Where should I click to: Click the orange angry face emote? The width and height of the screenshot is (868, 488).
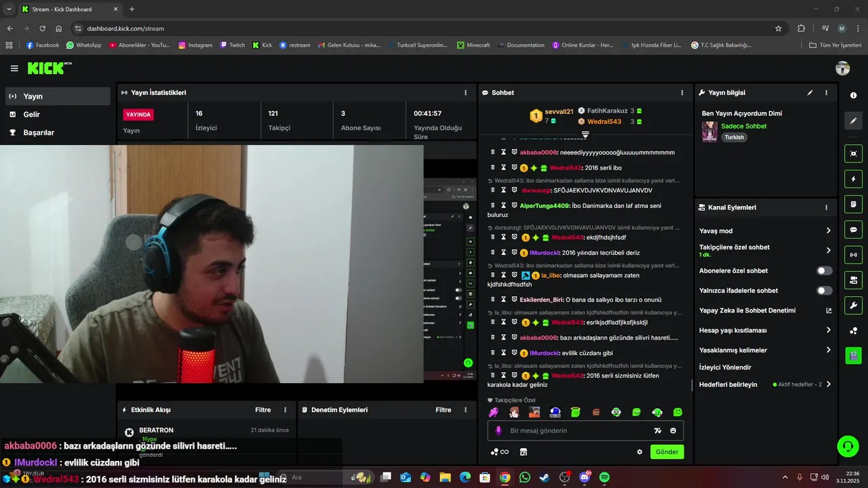click(x=596, y=412)
